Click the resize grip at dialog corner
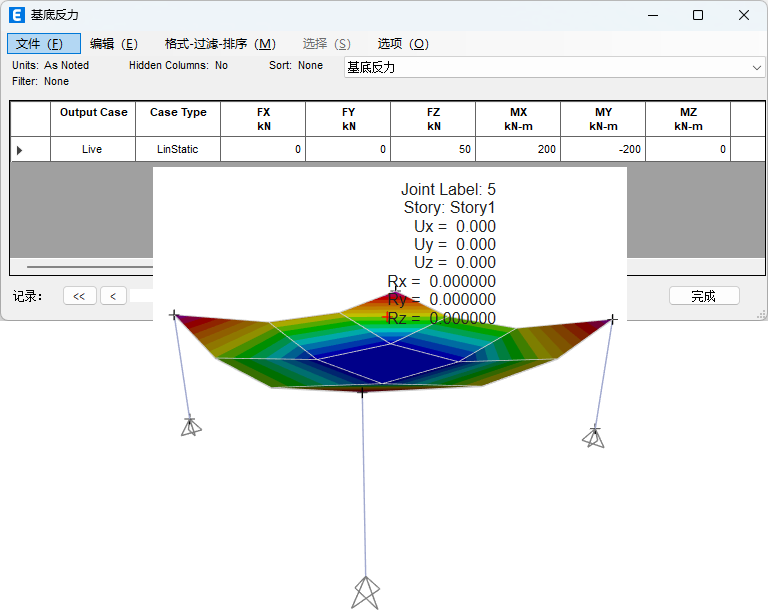Viewport: 768px width, 613px height. pos(761,314)
